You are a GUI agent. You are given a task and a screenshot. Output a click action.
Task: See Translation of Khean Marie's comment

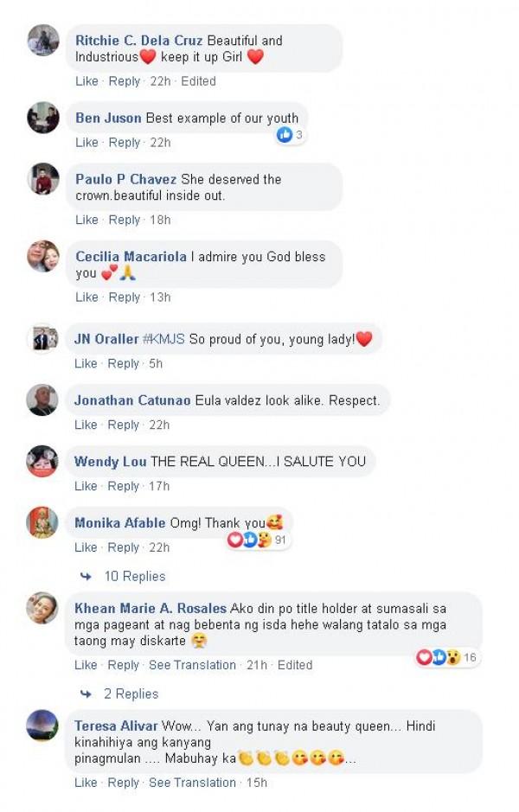click(192, 665)
